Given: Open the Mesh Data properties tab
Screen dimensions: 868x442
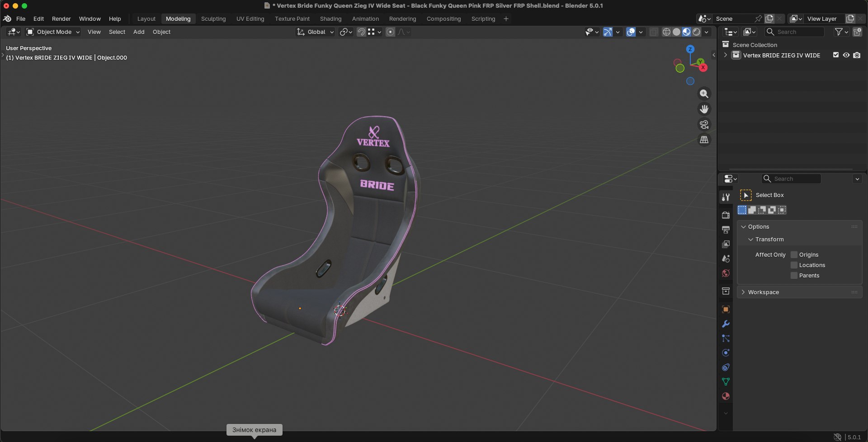Looking at the screenshot, I should point(726,382).
